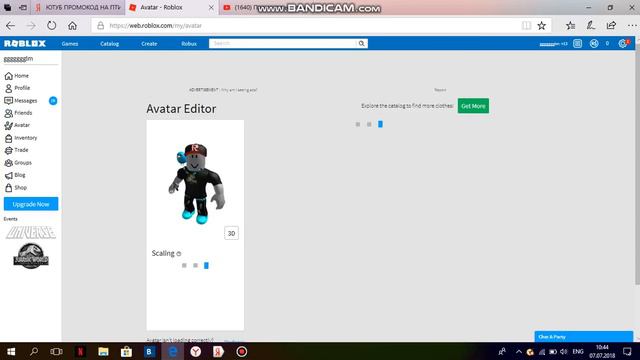Refresh the page
Viewport: 640px width, 360px height.
tap(51, 26)
